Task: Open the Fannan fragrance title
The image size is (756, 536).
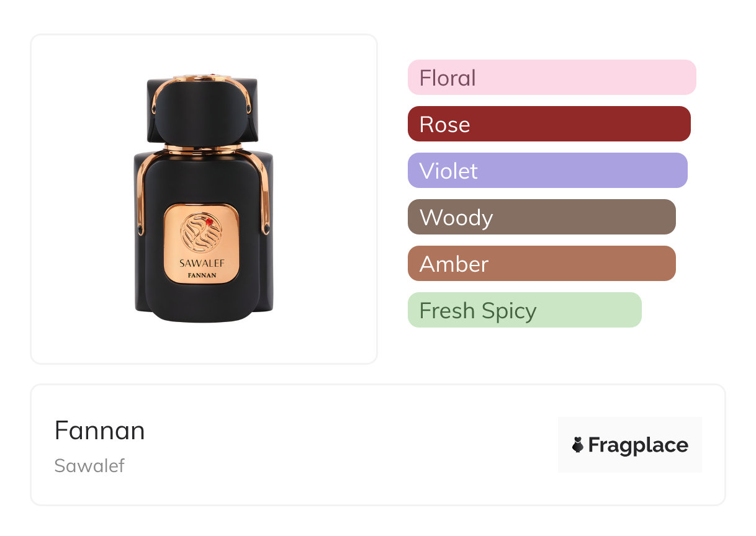Action: (99, 431)
